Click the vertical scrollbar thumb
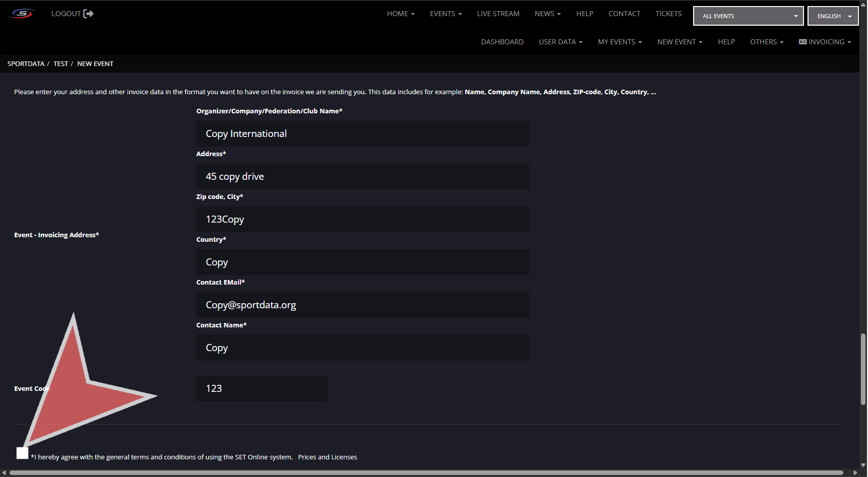This screenshot has width=868, height=477. [863, 369]
